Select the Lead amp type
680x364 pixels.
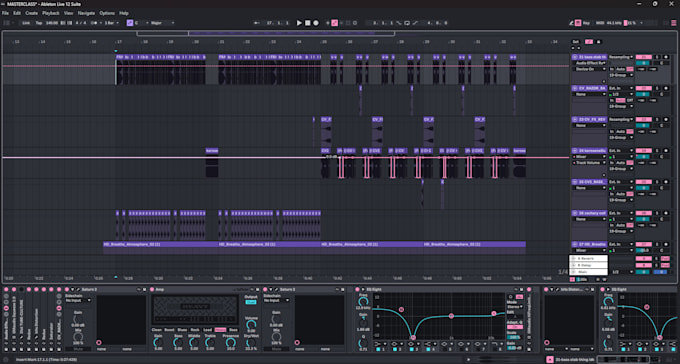coord(208,330)
